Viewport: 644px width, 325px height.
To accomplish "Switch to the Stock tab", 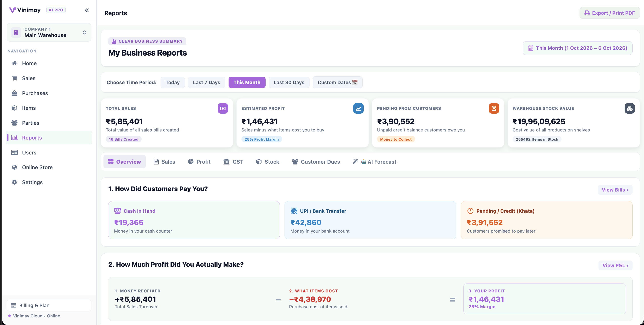I will click(268, 162).
